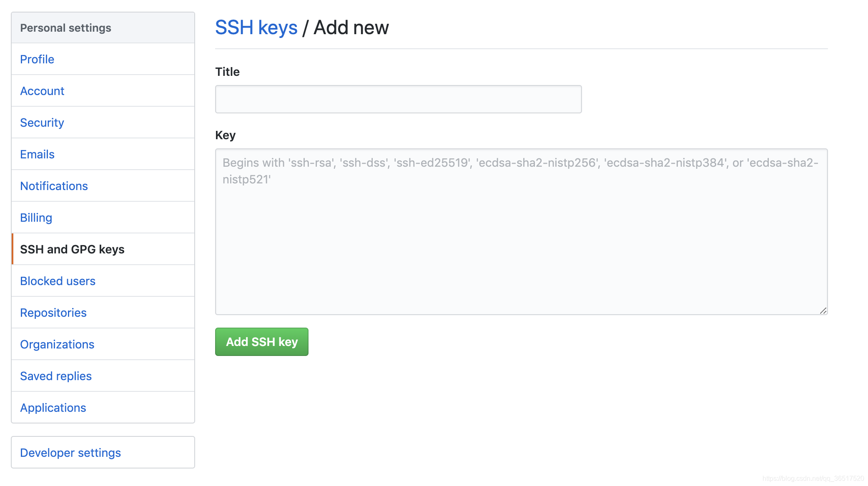Viewport: 868px width, 486px height.
Task: Open Blocked users settings section
Action: pyautogui.click(x=57, y=280)
